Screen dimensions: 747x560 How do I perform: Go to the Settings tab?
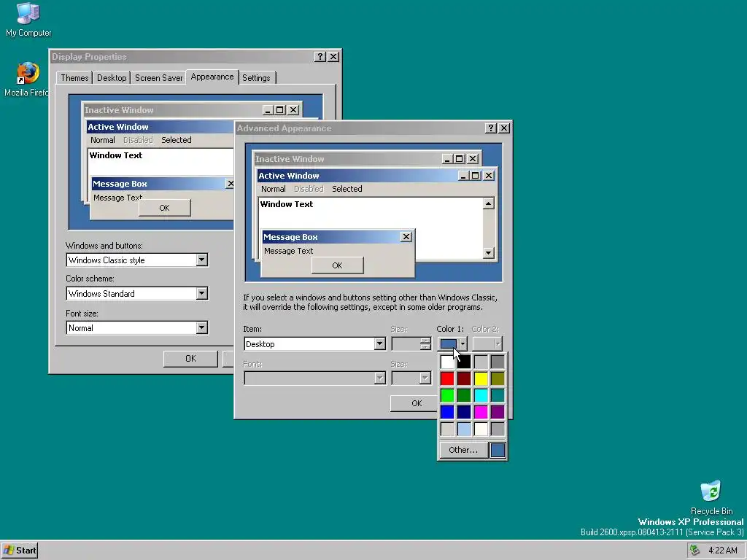point(256,77)
